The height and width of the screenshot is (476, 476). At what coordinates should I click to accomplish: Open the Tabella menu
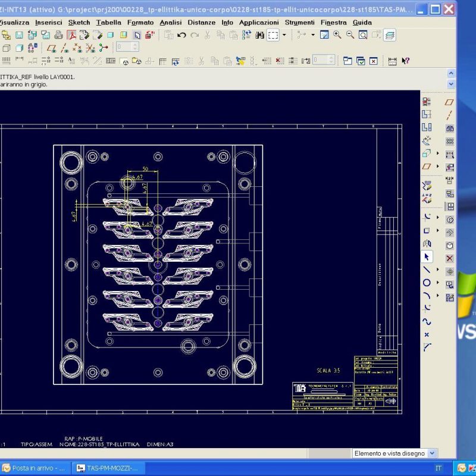109,23
